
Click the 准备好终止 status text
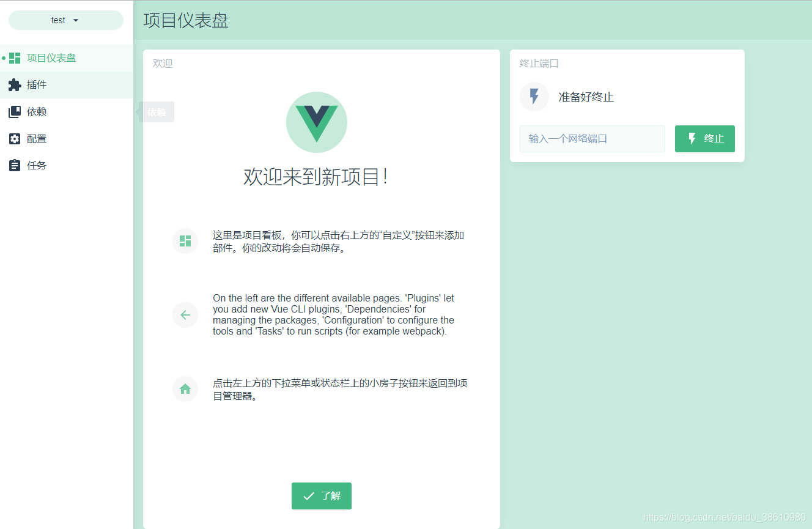click(586, 97)
